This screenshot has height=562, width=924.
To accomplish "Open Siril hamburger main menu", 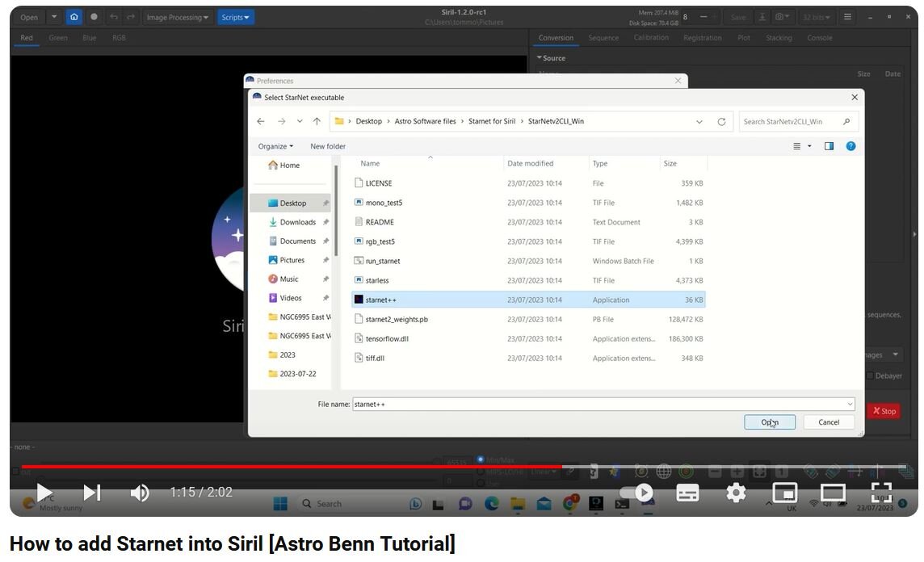I will [847, 17].
